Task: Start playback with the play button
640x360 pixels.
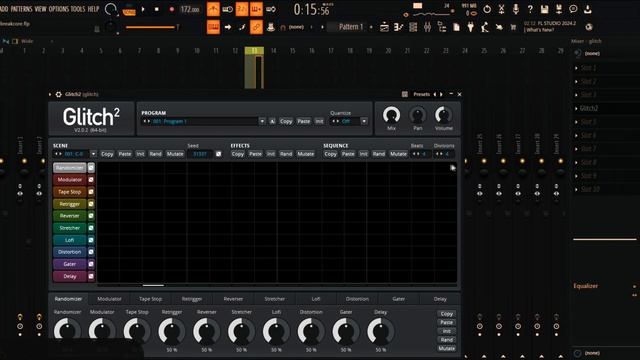Action: pyautogui.click(x=143, y=9)
